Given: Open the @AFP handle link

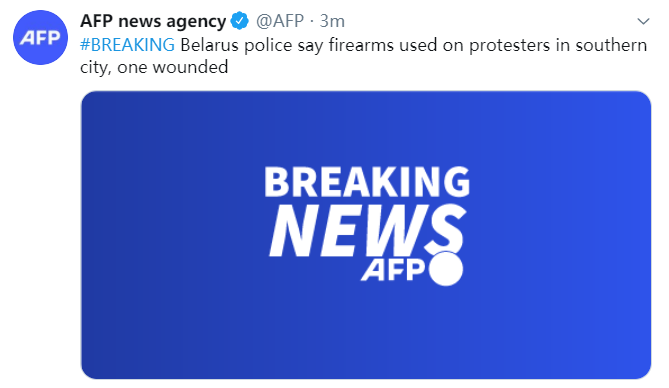Looking at the screenshot, I should [280, 21].
